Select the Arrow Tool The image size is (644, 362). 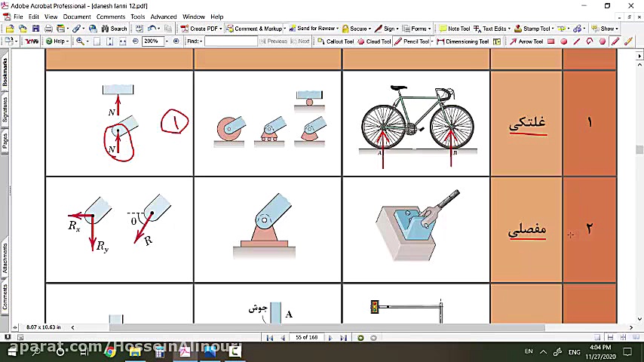pos(526,41)
